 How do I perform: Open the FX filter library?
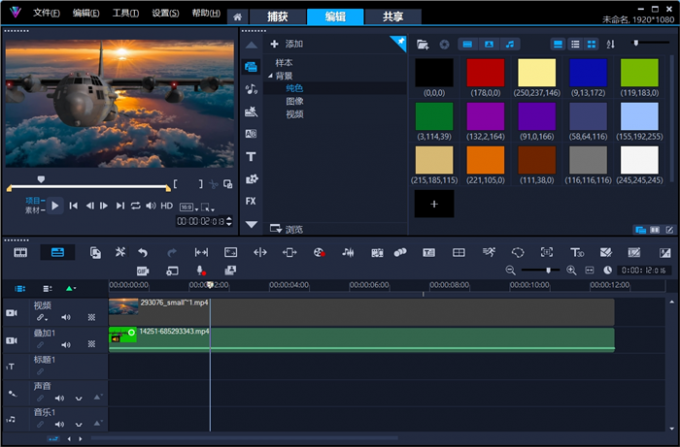click(x=251, y=201)
